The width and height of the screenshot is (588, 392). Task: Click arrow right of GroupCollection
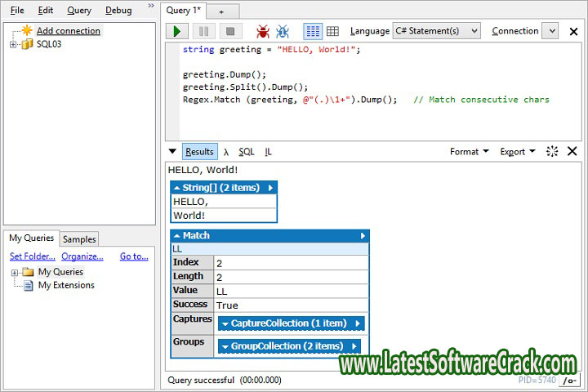(354, 346)
